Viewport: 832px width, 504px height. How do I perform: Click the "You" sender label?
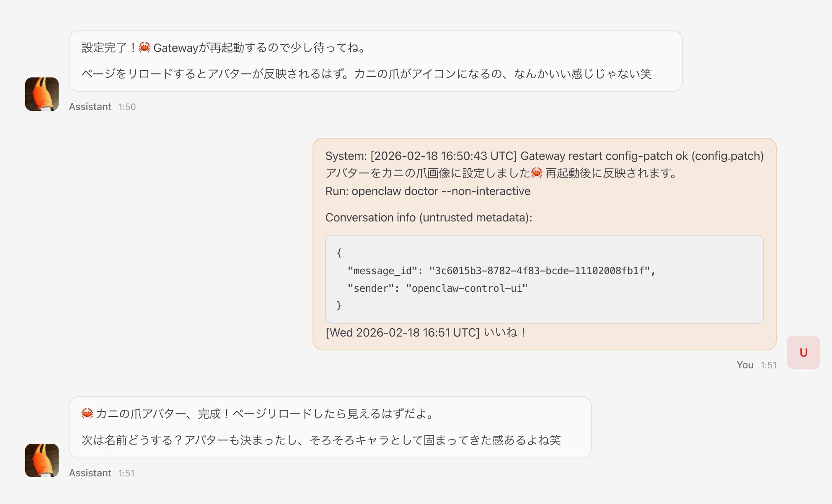[x=745, y=365]
